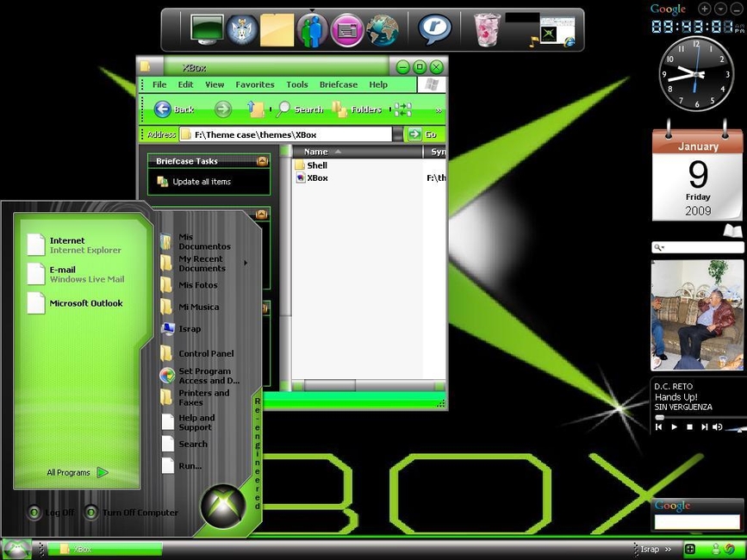Open the address bar dropdown arrow
The height and width of the screenshot is (560, 747).
398,134
